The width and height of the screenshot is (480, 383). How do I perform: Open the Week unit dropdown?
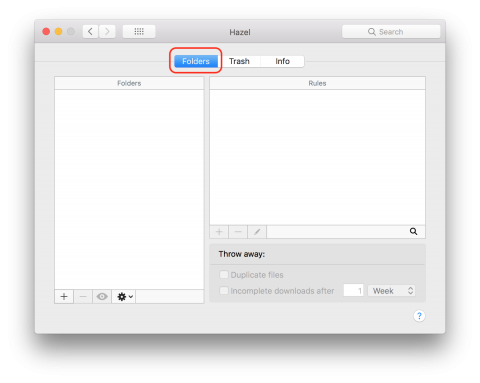point(392,291)
